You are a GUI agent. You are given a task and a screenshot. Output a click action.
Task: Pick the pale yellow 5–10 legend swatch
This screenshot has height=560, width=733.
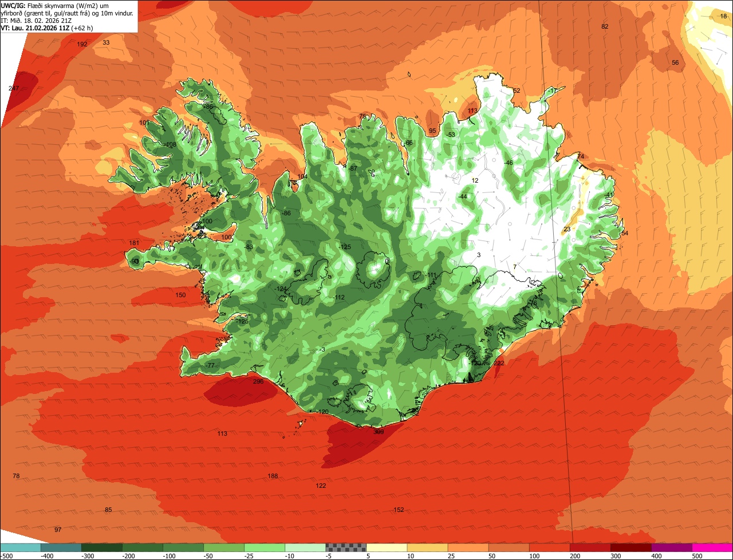click(387, 547)
